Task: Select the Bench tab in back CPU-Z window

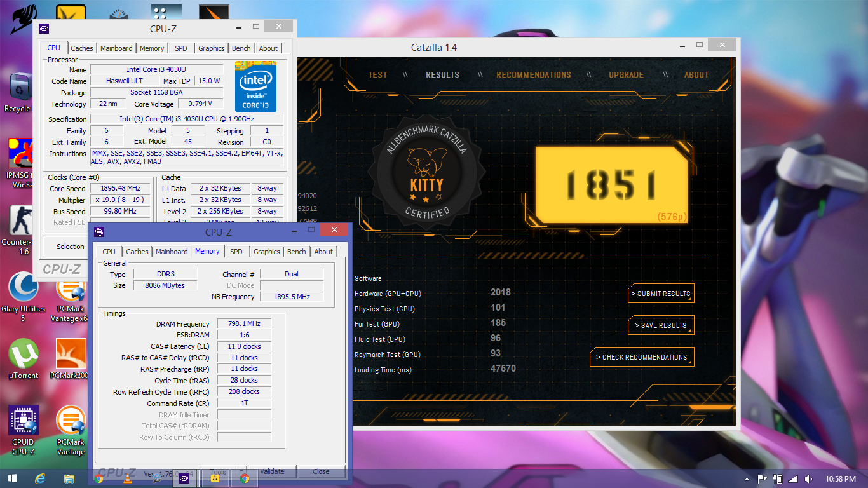Action: click(x=241, y=48)
